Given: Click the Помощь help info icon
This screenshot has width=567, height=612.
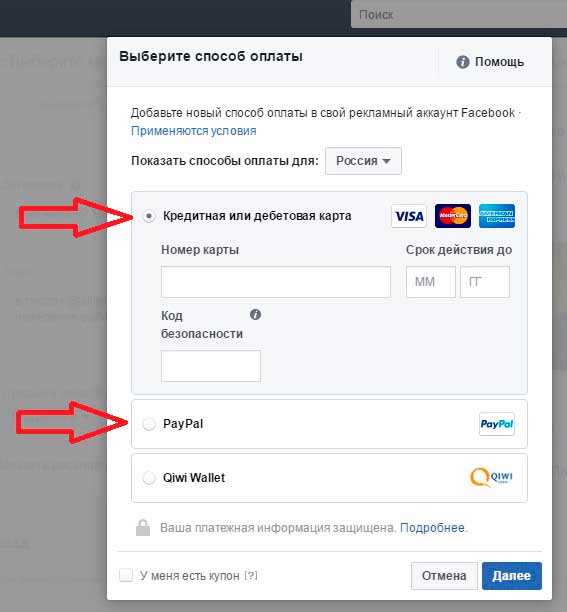Looking at the screenshot, I should tap(462, 62).
